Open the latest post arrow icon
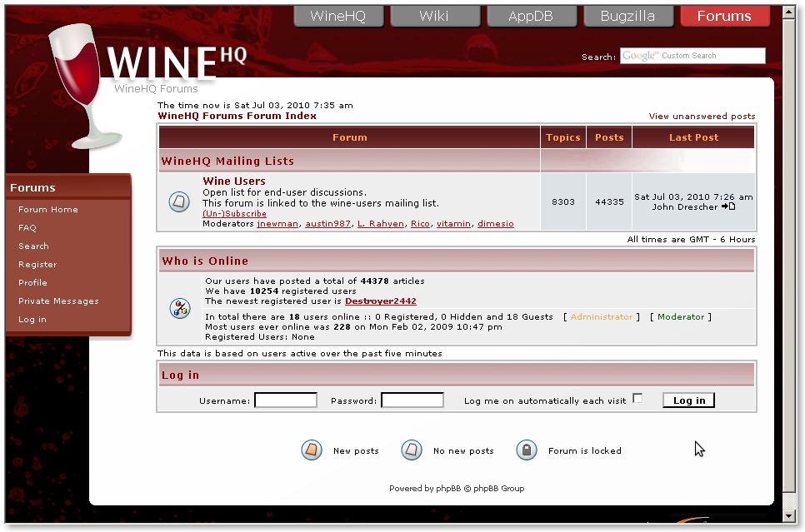This screenshot has width=805, height=532. click(728, 206)
